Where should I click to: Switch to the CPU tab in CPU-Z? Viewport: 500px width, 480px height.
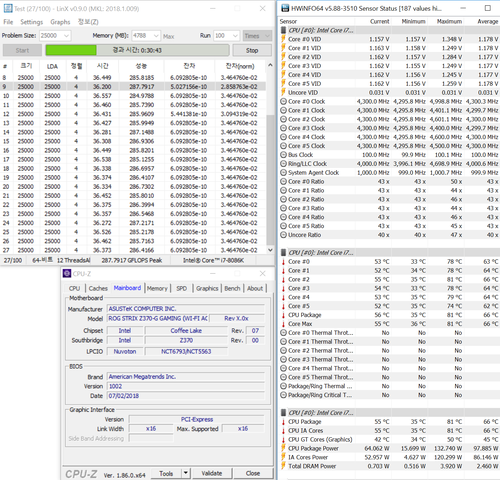click(x=74, y=288)
